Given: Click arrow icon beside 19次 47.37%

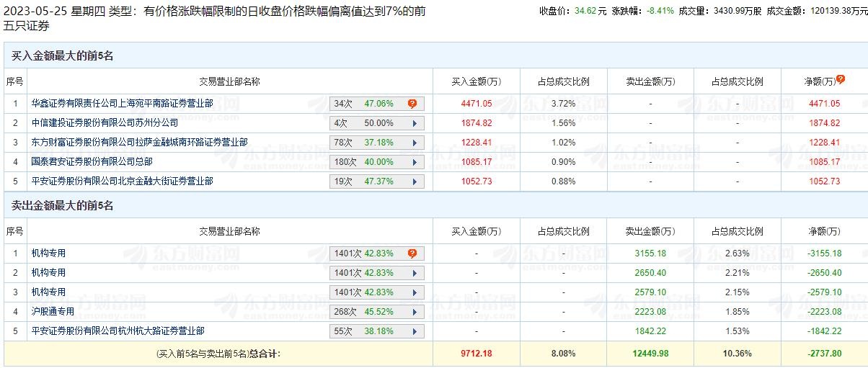Looking at the screenshot, I should (414, 181).
